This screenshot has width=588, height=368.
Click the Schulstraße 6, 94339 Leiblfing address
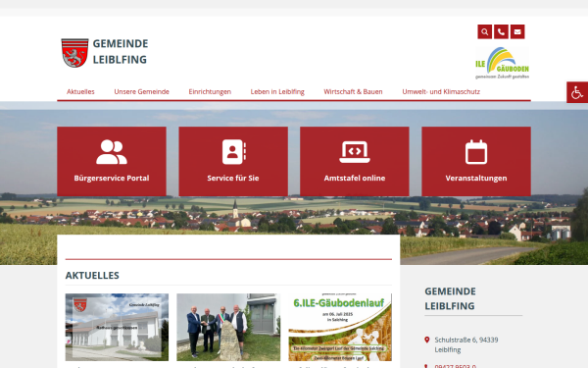click(466, 344)
